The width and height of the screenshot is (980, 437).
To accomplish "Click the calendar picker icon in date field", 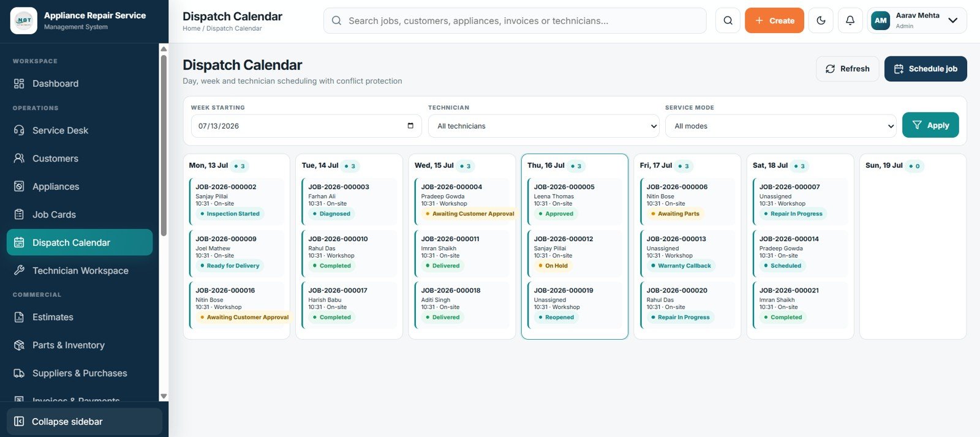I will point(410,126).
